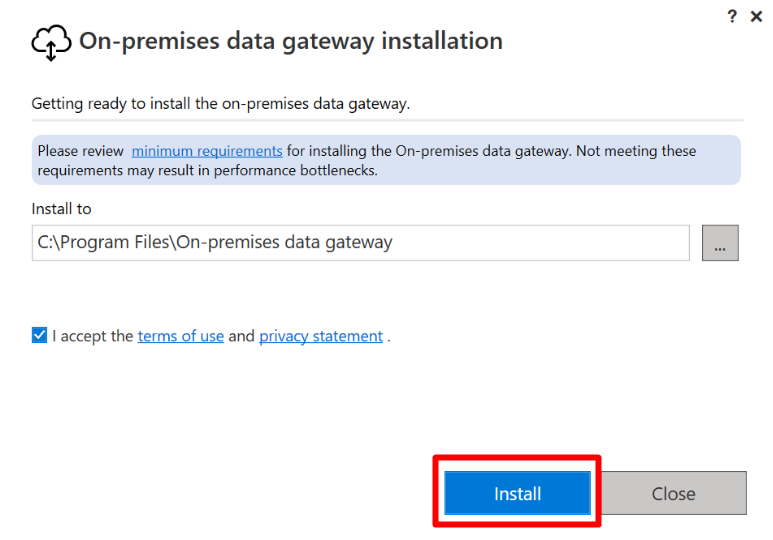Image resolution: width=773 pixels, height=540 pixels.
Task: Click the "I accept the" checkbox label
Action: tap(93, 336)
